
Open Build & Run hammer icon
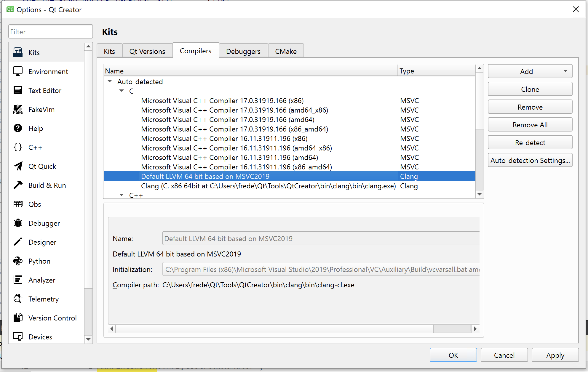pyautogui.click(x=18, y=185)
